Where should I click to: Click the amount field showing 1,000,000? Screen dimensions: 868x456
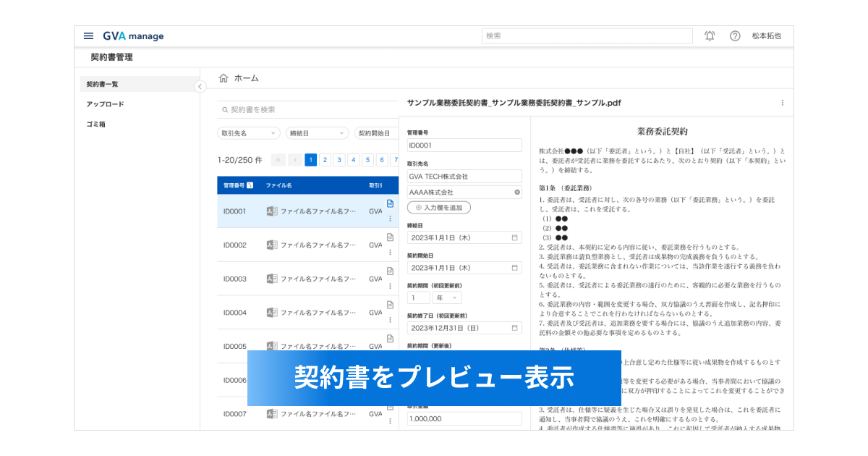(464, 418)
